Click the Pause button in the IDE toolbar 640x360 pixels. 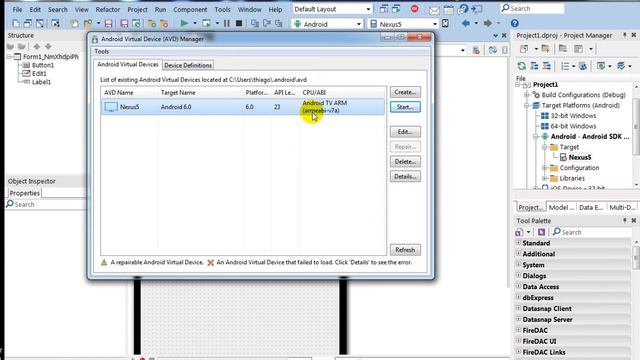(x=227, y=24)
